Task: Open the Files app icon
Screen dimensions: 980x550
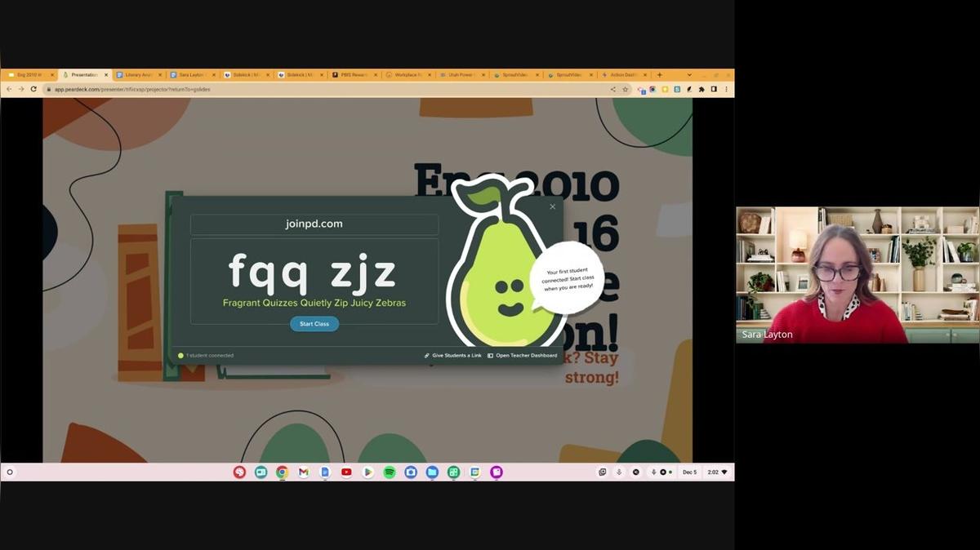Action: click(x=432, y=472)
